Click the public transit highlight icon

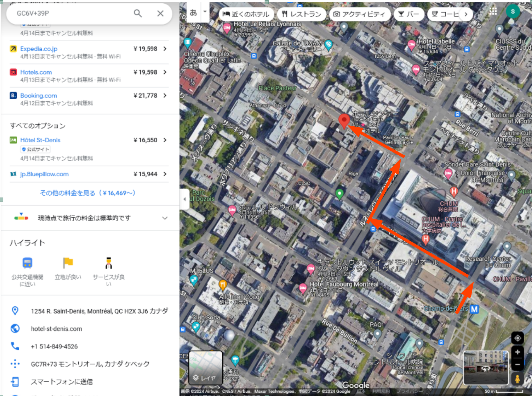(x=27, y=263)
